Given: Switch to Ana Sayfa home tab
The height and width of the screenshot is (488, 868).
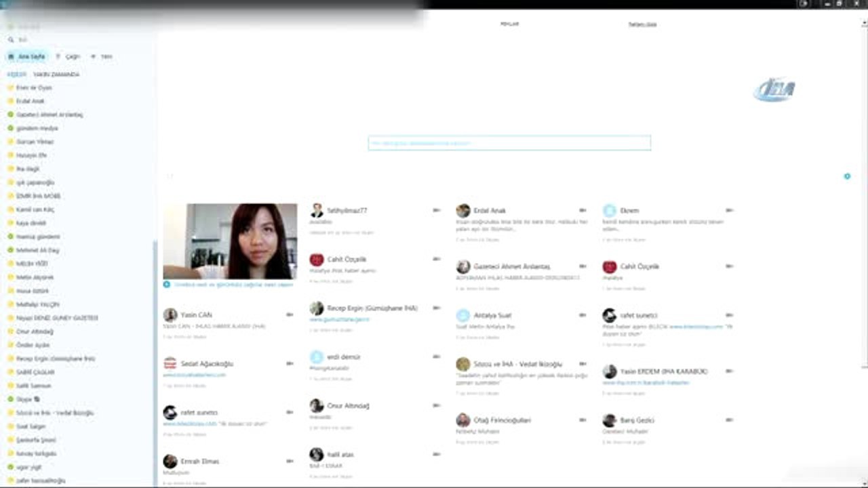Looking at the screenshot, I should click(27, 56).
